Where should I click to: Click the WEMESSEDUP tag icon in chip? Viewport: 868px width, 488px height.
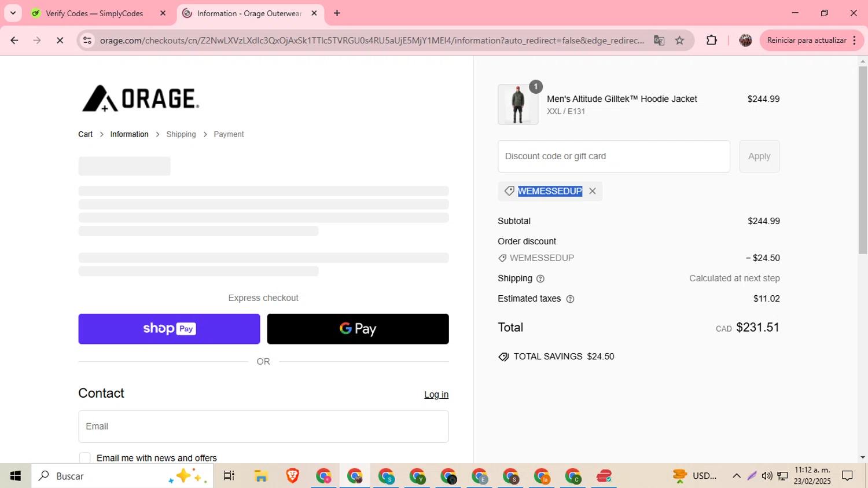tap(509, 191)
